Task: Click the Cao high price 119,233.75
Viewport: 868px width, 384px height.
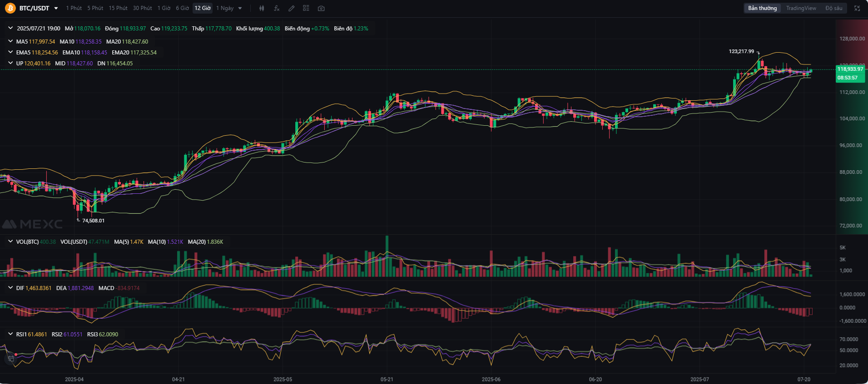Action: tap(174, 28)
